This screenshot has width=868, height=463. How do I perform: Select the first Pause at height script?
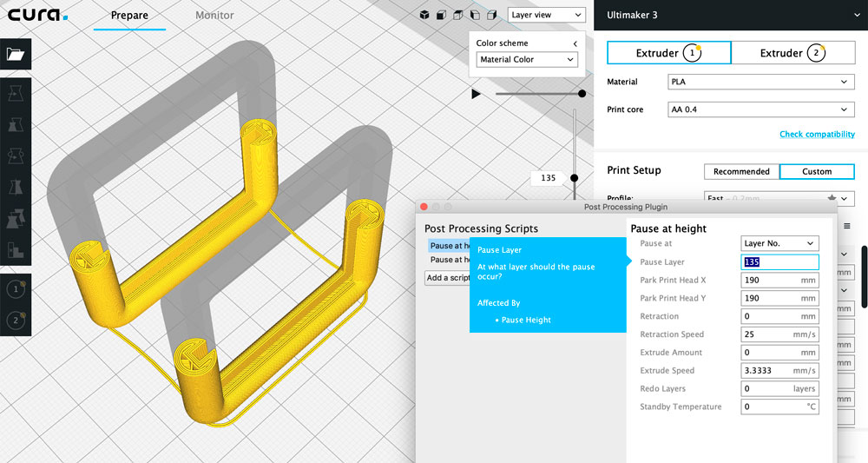449,245
